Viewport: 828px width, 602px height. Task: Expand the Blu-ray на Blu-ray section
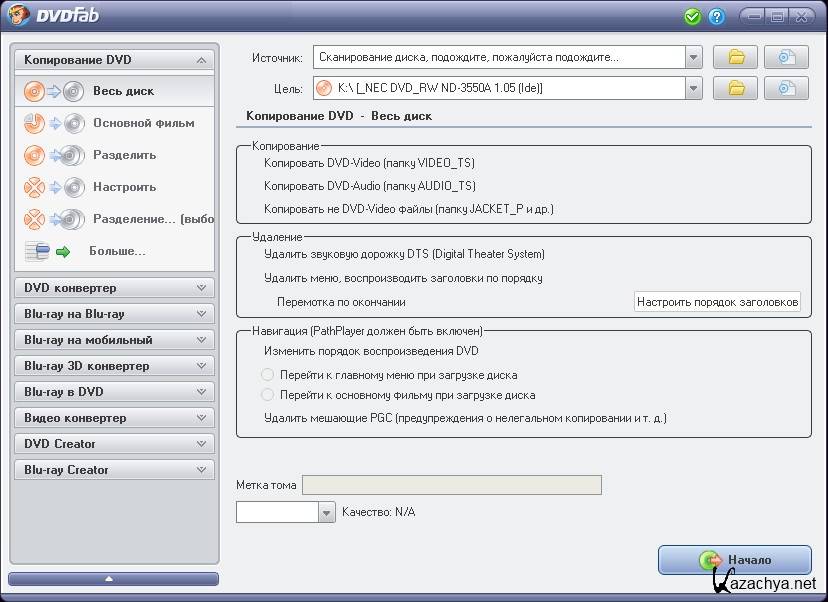(114, 314)
